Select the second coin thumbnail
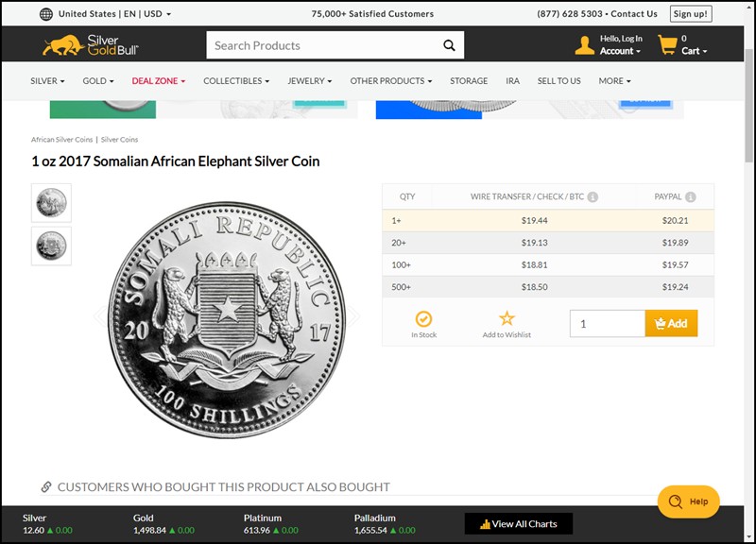 [51, 246]
